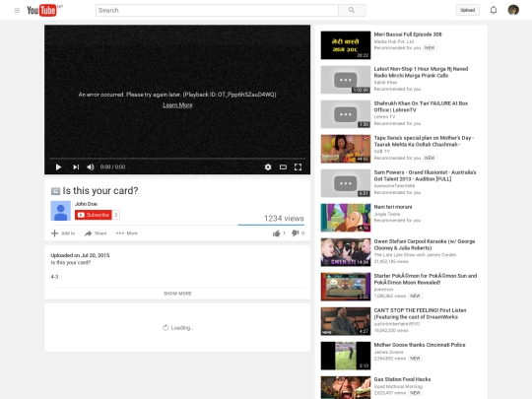Switch to theater mode

coord(283,166)
